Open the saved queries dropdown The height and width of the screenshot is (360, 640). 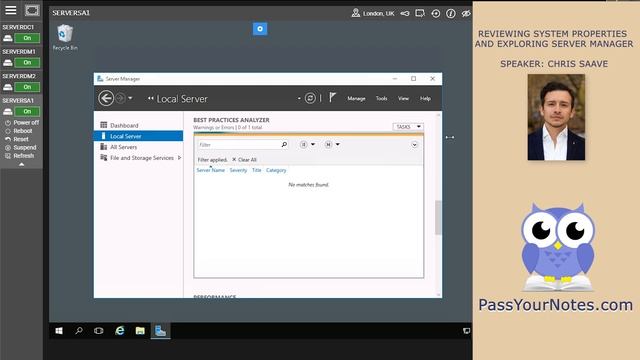tap(332, 144)
